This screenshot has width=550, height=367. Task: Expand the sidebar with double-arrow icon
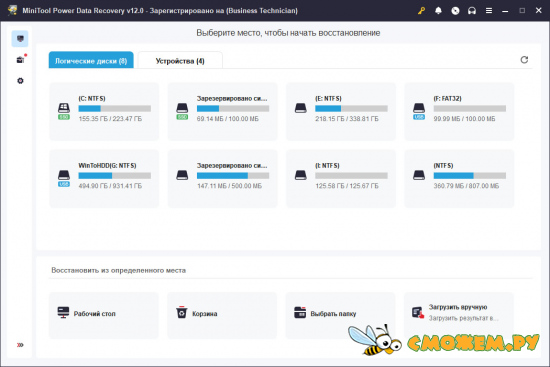click(x=20, y=345)
